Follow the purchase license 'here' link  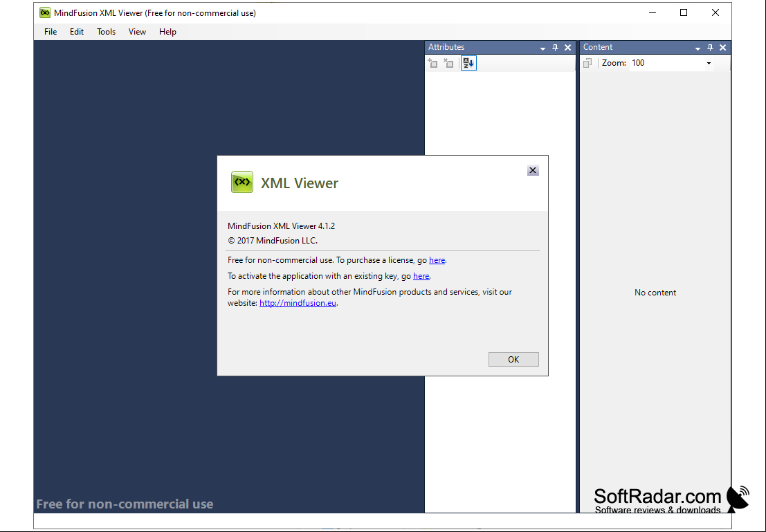pyautogui.click(x=437, y=260)
